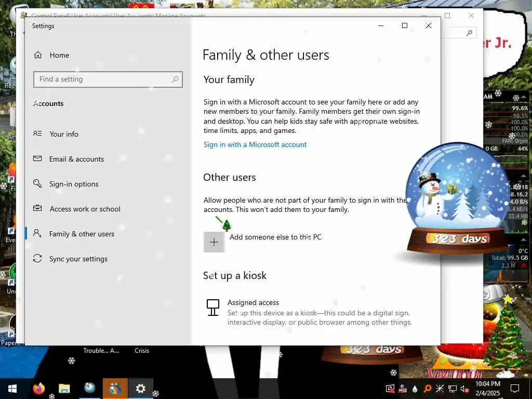The width and height of the screenshot is (532, 399).
Task: Click the network tray icon
Action: coord(453,389)
